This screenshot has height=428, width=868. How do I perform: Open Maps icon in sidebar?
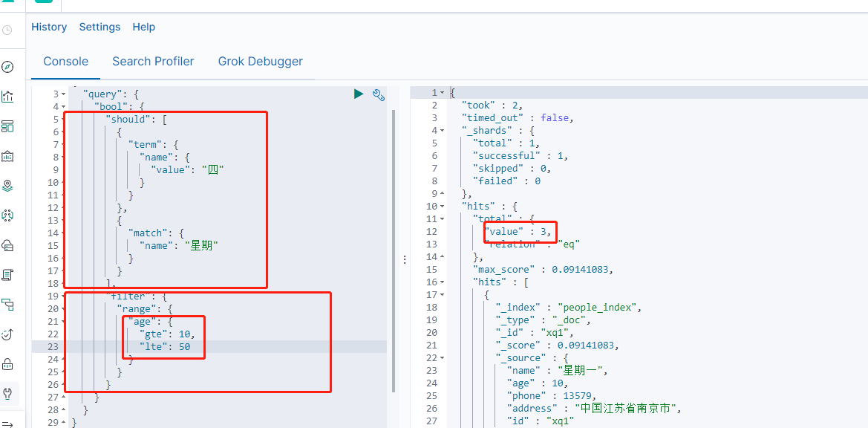coord(7,186)
